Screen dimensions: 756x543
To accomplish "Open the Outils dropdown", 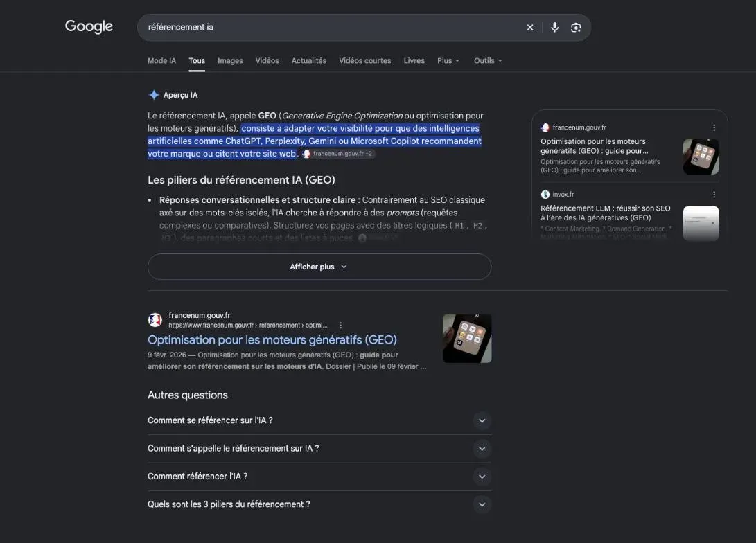I will click(x=488, y=61).
